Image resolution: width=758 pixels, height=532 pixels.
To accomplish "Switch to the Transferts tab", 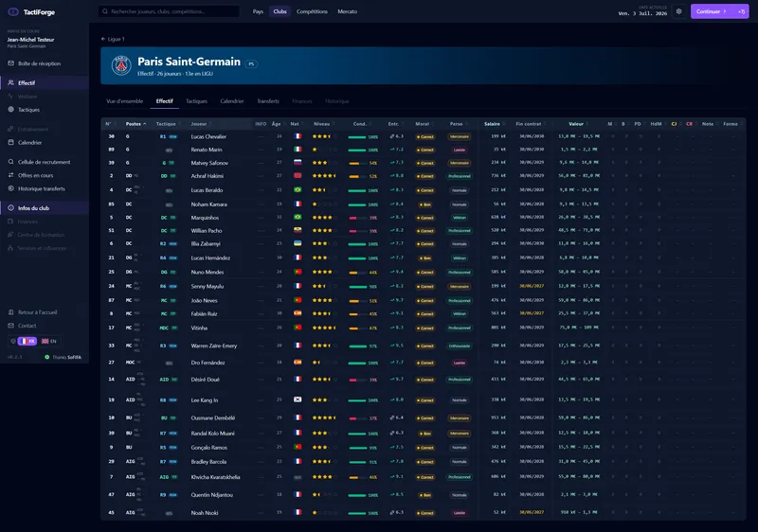I will tap(268, 101).
